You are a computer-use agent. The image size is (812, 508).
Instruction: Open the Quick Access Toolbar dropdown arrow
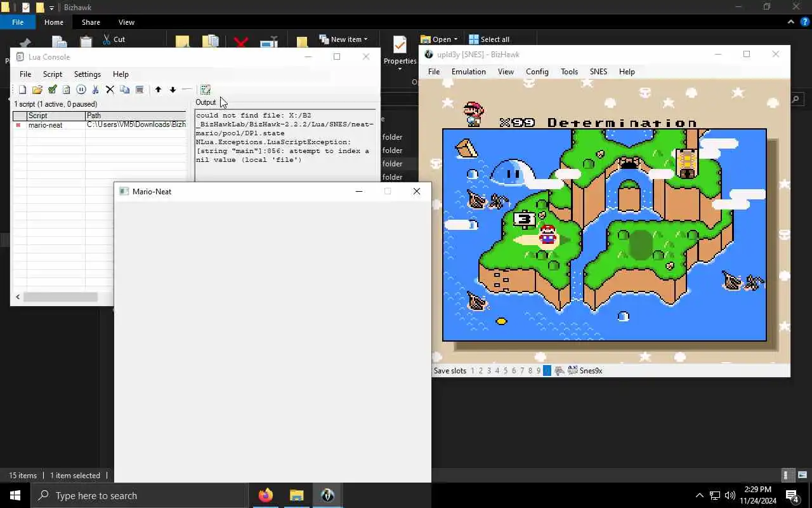(52, 8)
